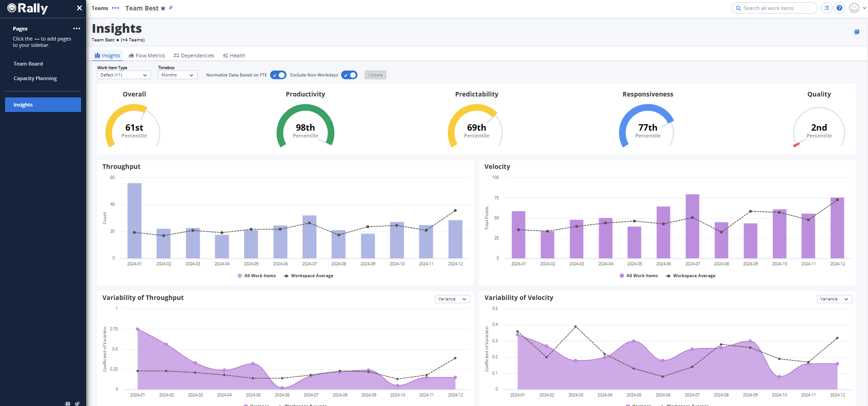Click the Update button
868x406 pixels.
(375, 75)
